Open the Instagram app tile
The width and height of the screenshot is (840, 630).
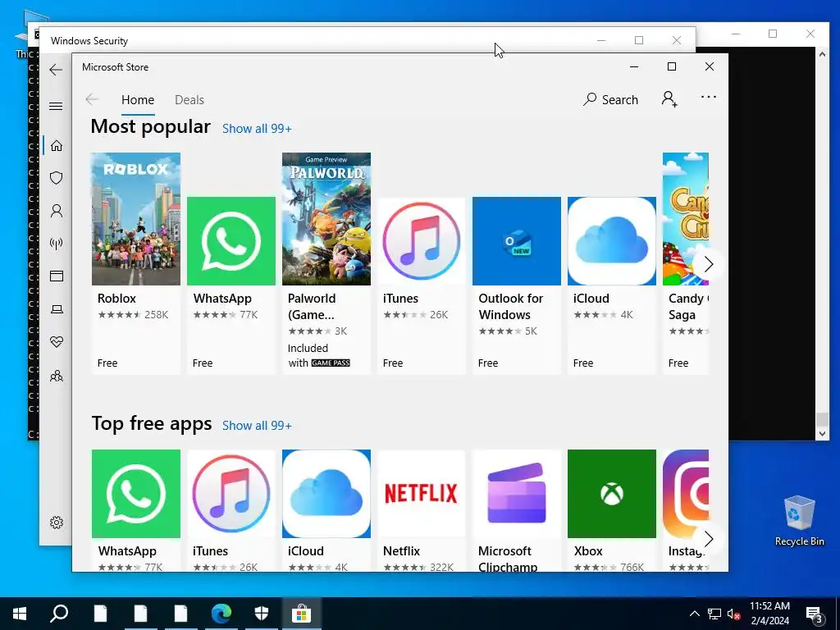tap(686, 510)
